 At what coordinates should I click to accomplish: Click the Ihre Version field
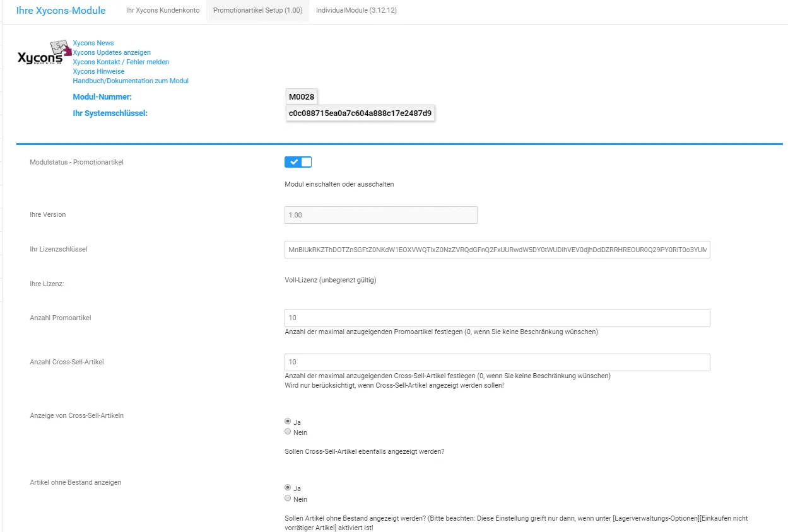[381, 215]
